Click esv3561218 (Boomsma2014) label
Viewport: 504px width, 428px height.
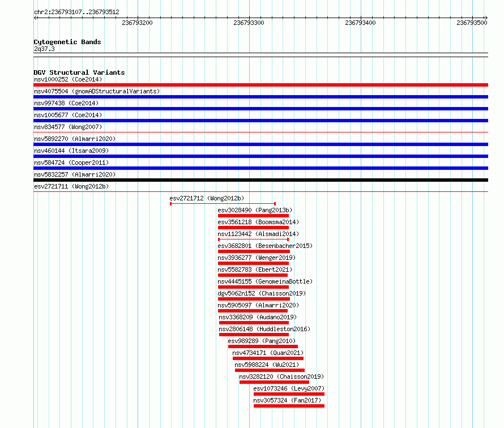point(258,222)
